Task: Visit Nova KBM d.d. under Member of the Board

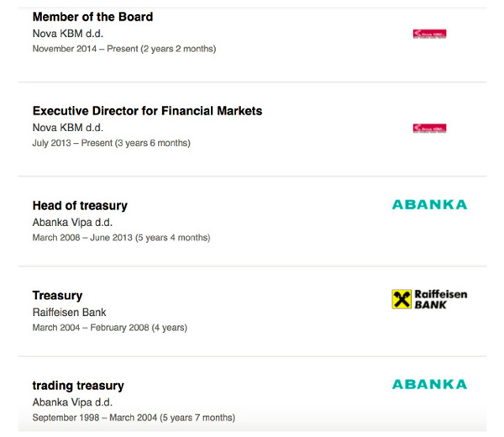Action: click(x=68, y=34)
